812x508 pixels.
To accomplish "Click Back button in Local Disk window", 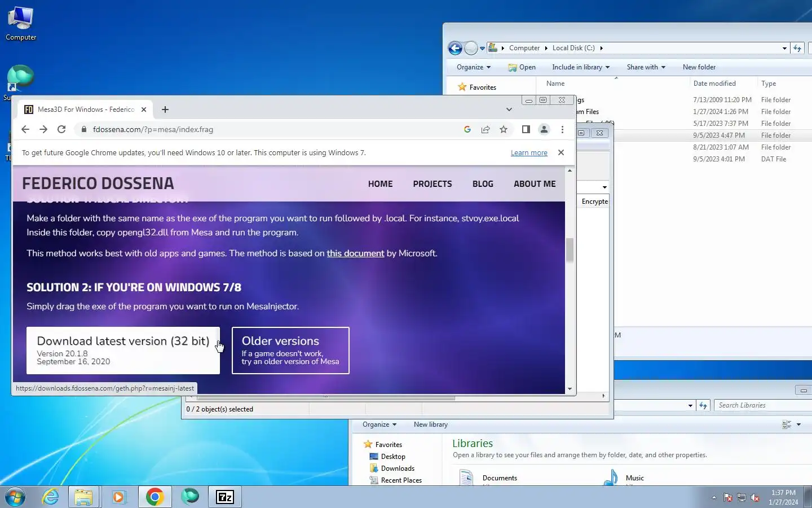I will point(455,48).
